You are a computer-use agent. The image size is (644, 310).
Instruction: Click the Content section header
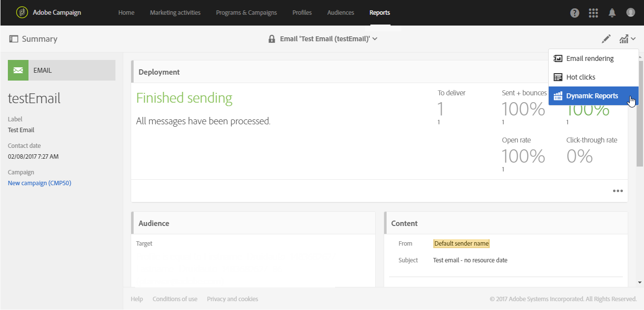coord(404,223)
